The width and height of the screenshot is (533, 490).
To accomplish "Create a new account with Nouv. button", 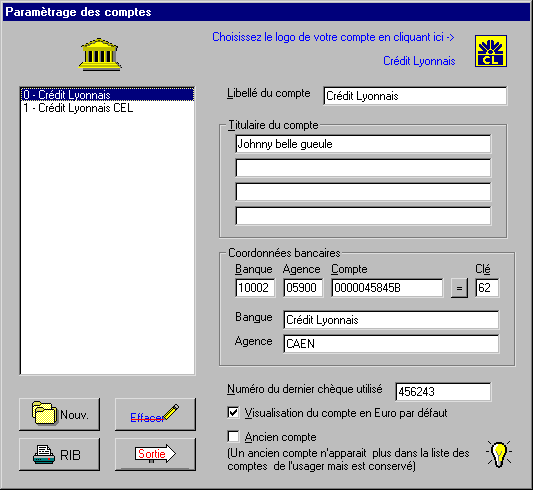I will coord(59,414).
